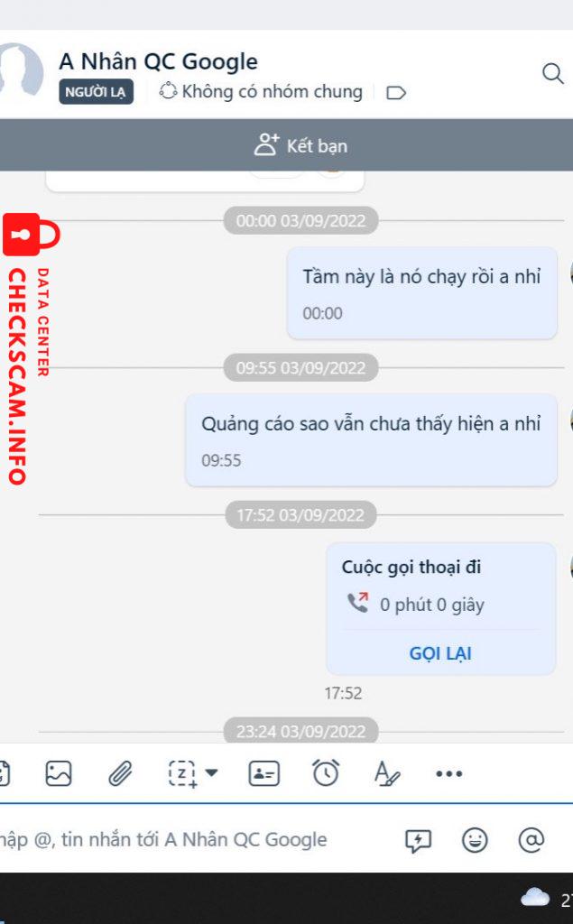Attach a file with paperclip icon
This screenshot has width=573, height=924.
pyautogui.click(x=120, y=773)
